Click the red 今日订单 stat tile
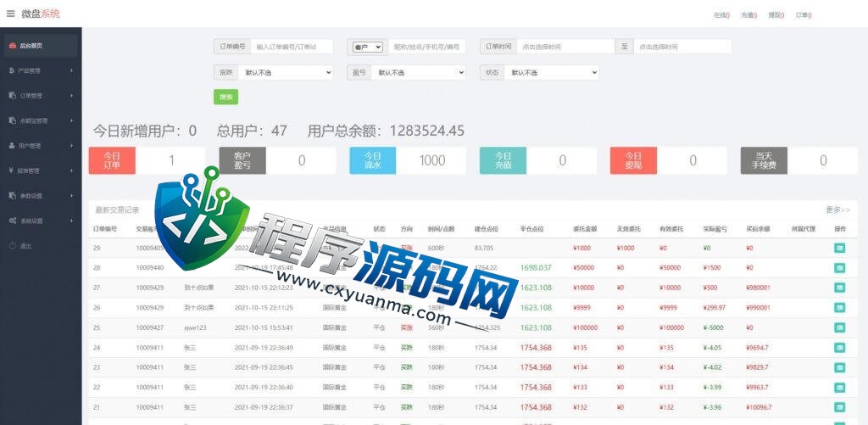Viewport: 868px width, 425px height. 112,160
